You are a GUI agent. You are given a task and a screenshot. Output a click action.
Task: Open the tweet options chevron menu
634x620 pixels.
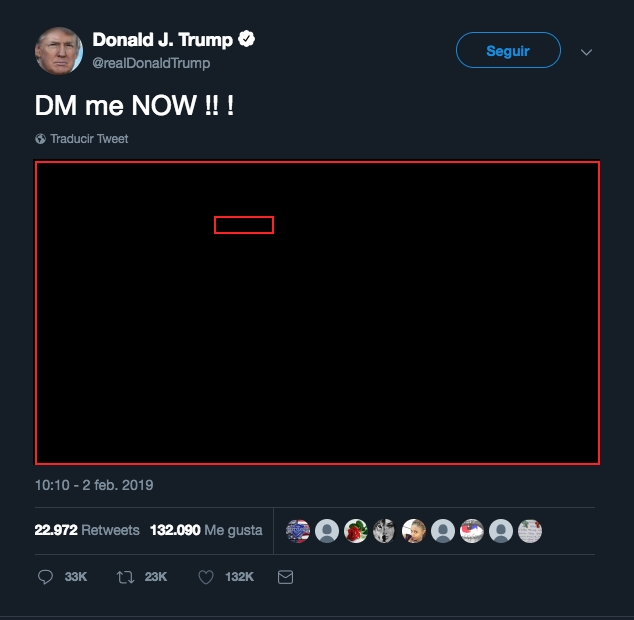tap(586, 52)
